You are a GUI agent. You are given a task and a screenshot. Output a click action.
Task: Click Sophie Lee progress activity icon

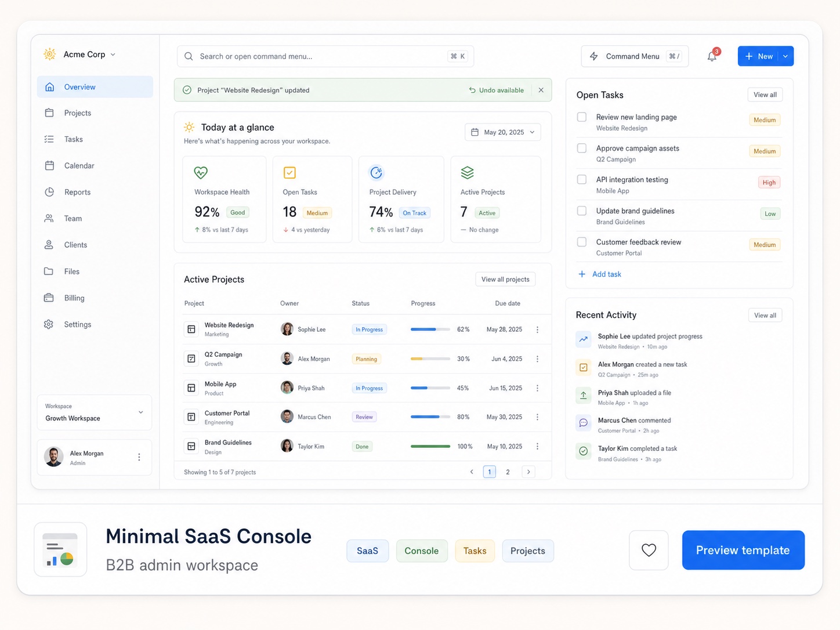click(583, 339)
